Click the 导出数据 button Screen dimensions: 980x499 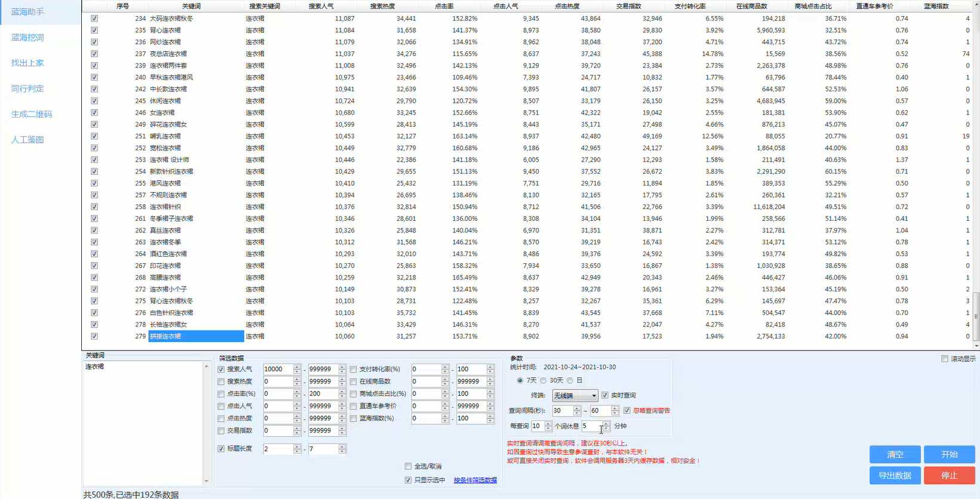pos(895,476)
